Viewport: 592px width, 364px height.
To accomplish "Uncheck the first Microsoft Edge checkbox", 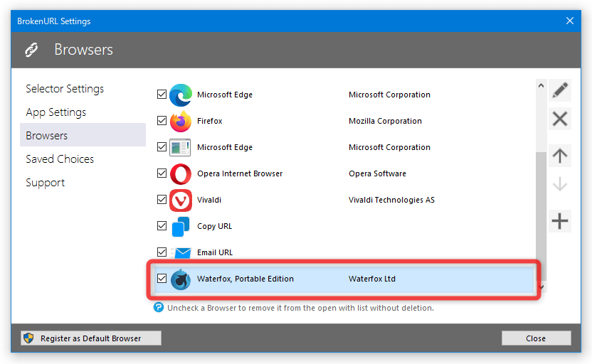I will pos(162,95).
